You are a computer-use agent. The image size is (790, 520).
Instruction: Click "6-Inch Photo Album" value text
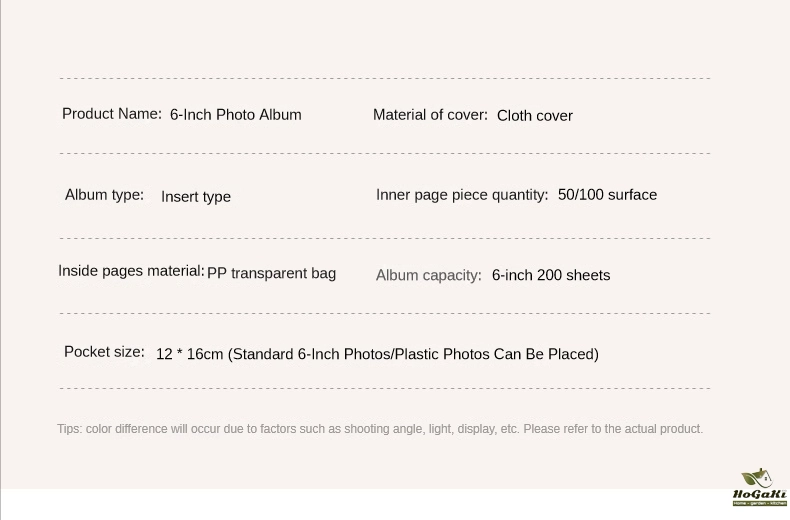pyautogui.click(x=235, y=115)
